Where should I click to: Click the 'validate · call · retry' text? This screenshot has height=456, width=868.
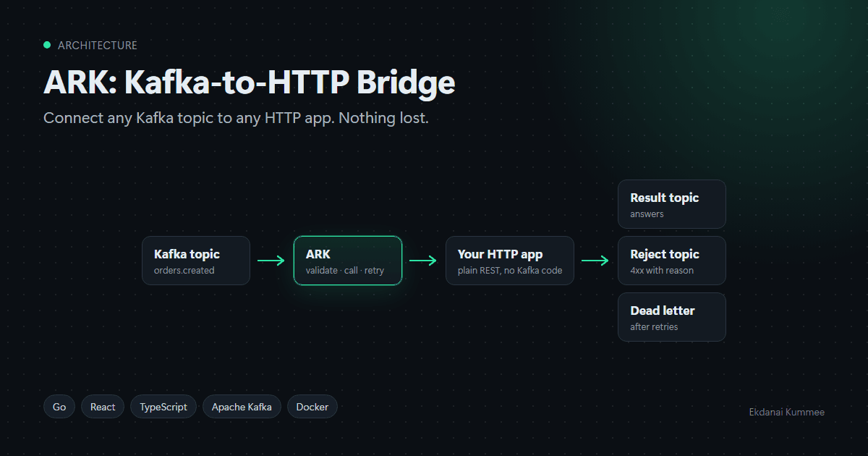point(345,271)
